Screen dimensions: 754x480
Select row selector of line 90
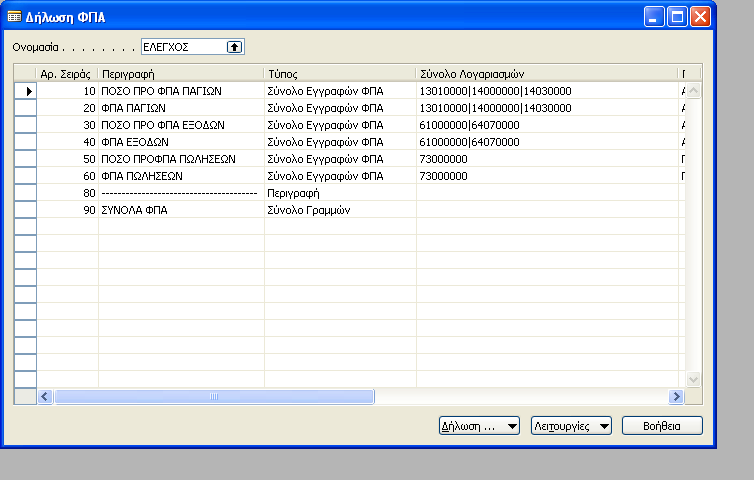[25, 210]
